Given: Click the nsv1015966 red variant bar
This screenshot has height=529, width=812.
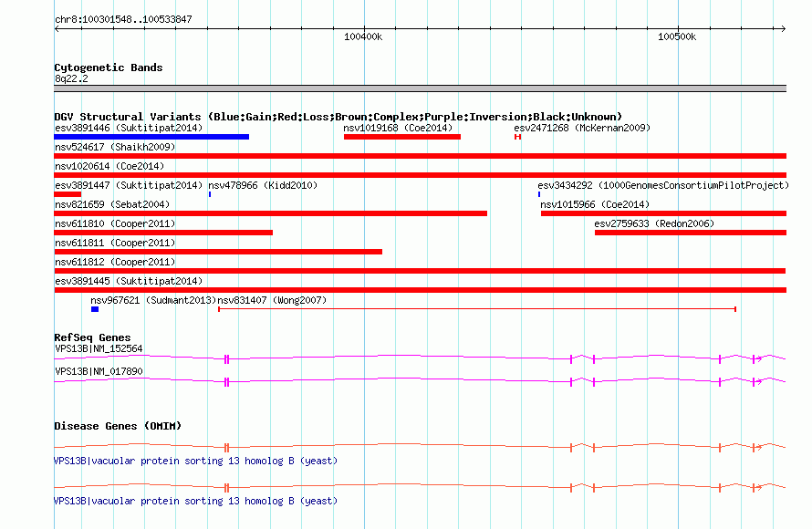Looking at the screenshot, I should (664, 213).
